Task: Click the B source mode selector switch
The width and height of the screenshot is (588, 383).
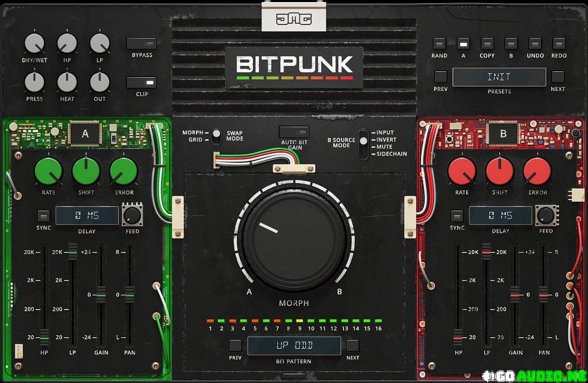Action: [x=363, y=143]
